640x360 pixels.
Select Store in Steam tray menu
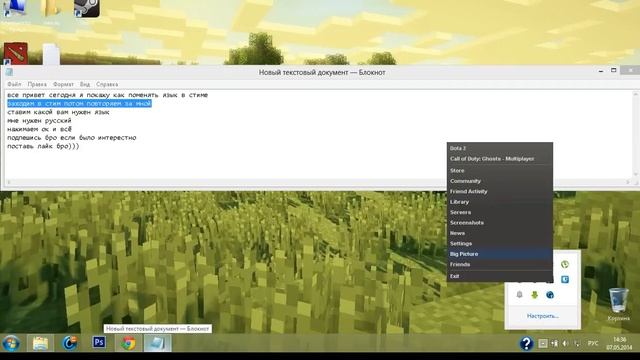pyautogui.click(x=500, y=171)
